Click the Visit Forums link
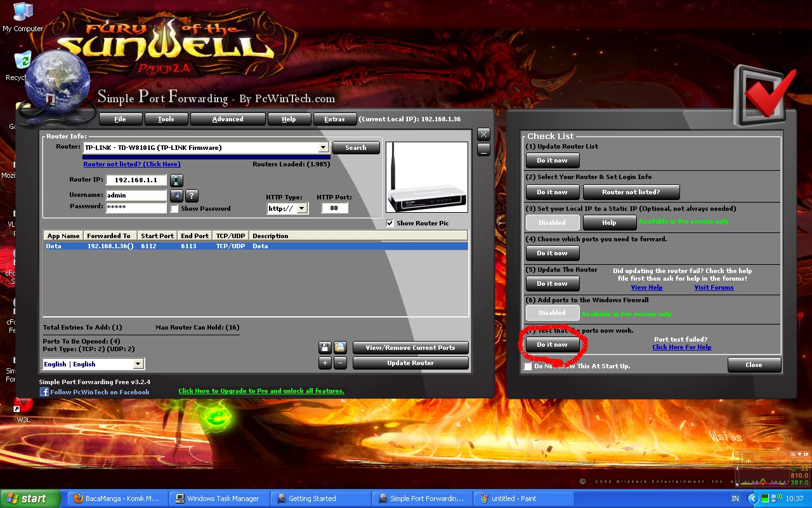 tap(714, 287)
